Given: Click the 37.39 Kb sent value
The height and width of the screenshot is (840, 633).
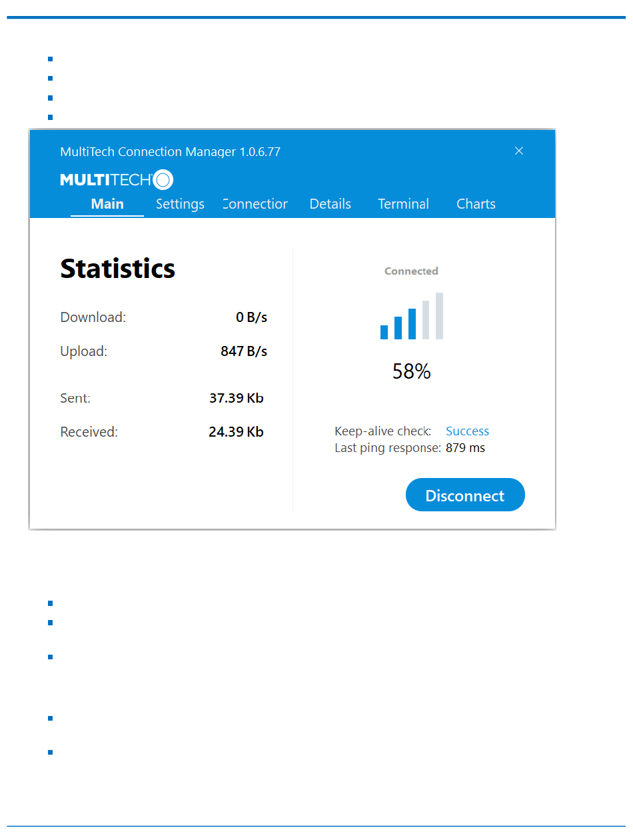Looking at the screenshot, I should click(x=237, y=398).
